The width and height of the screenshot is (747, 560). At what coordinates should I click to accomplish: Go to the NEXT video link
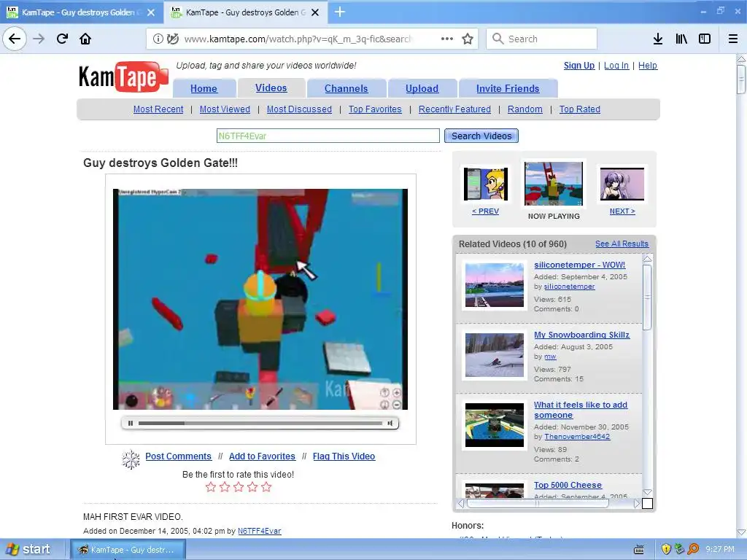(x=622, y=211)
